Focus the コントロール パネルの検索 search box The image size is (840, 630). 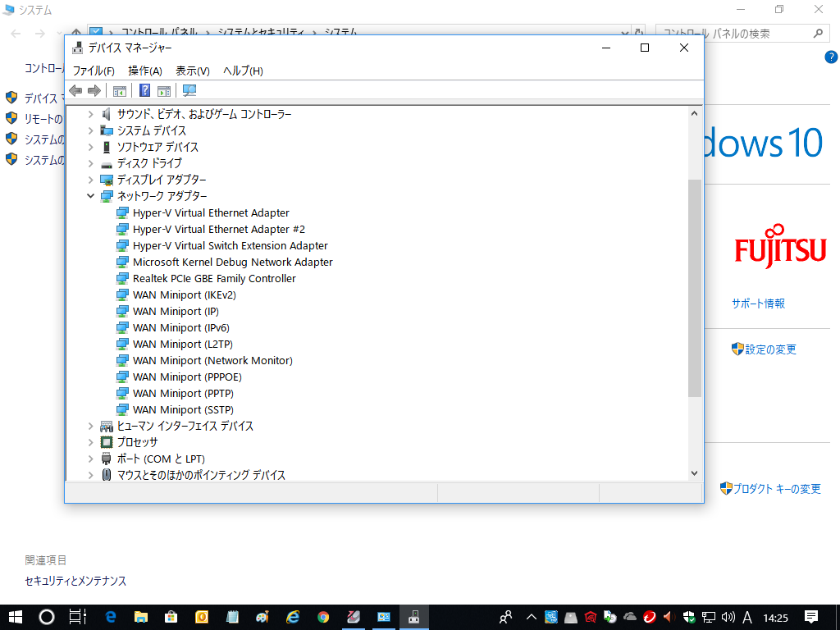(742, 34)
